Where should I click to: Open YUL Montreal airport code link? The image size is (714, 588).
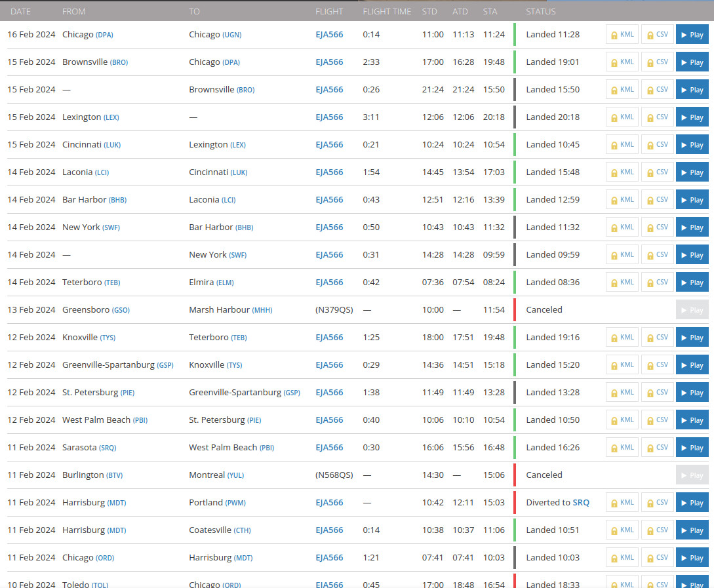coord(235,475)
